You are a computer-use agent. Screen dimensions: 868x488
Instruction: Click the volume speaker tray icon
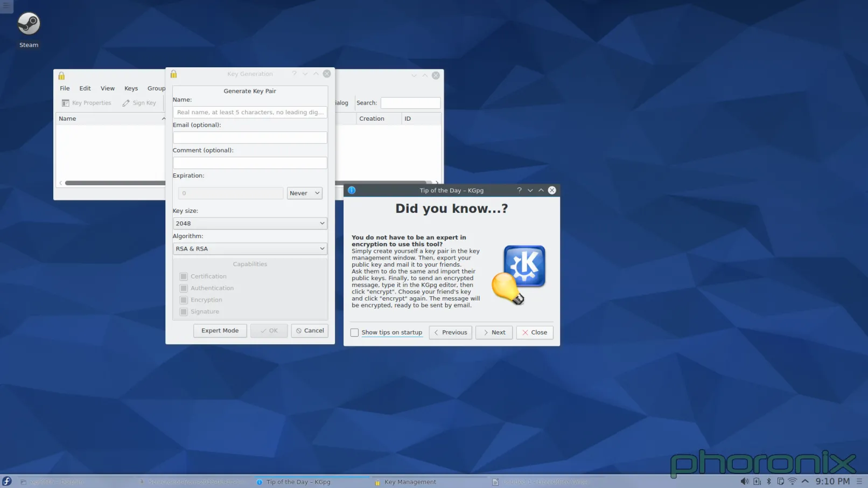click(x=744, y=482)
